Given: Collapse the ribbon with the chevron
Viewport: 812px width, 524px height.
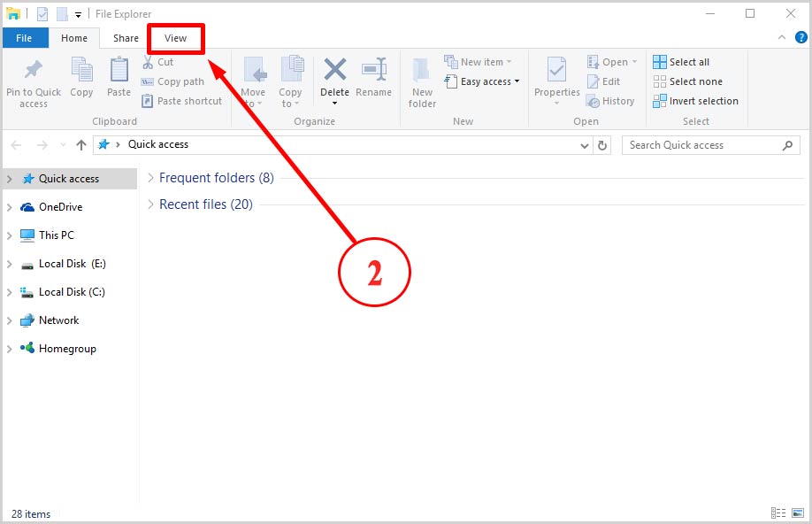Looking at the screenshot, I should 780,37.
